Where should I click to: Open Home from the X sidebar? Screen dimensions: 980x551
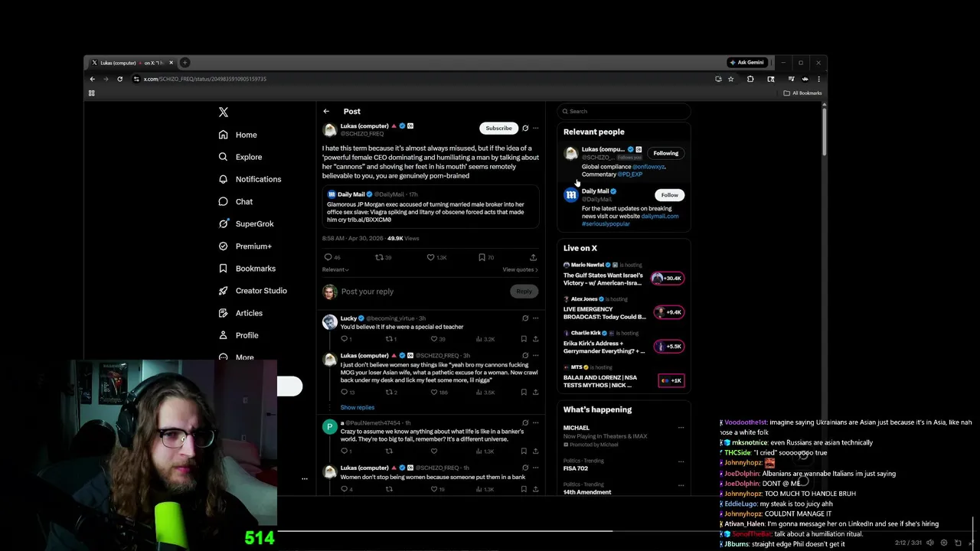click(238, 135)
